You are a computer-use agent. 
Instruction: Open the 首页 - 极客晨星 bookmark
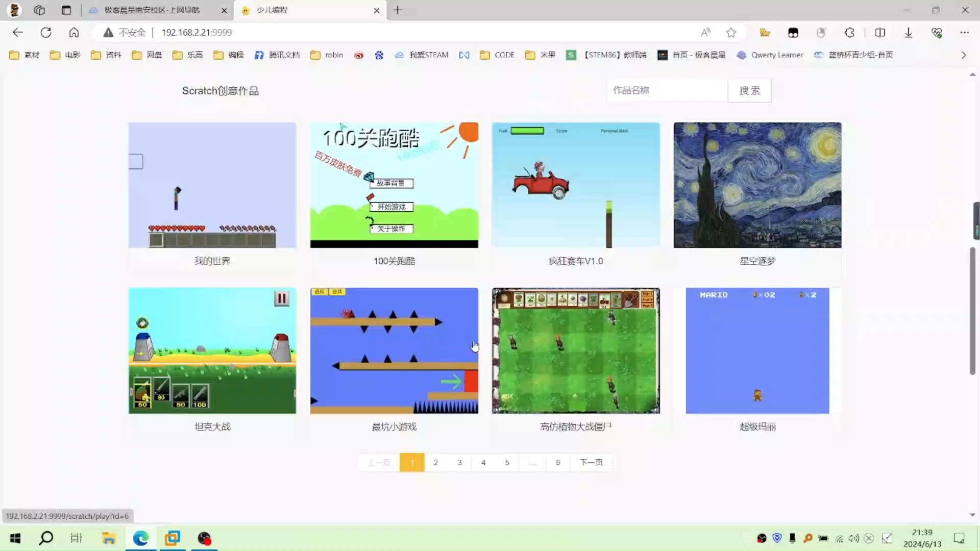tap(692, 55)
